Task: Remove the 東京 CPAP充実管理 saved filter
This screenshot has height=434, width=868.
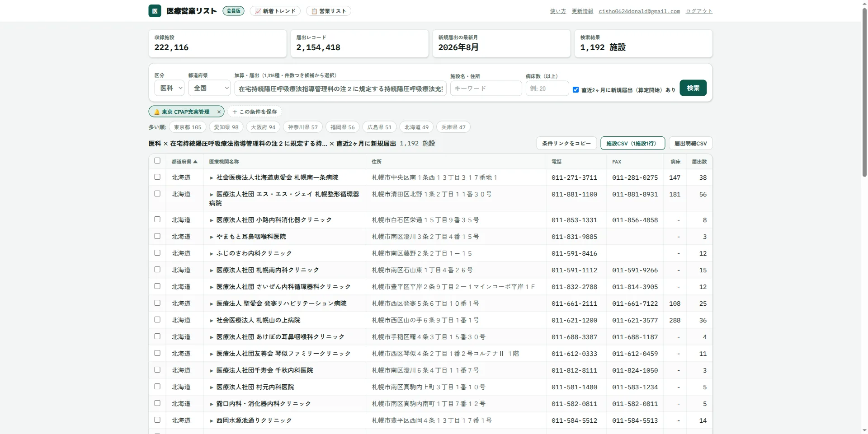Action: pyautogui.click(x=219, y=112)
